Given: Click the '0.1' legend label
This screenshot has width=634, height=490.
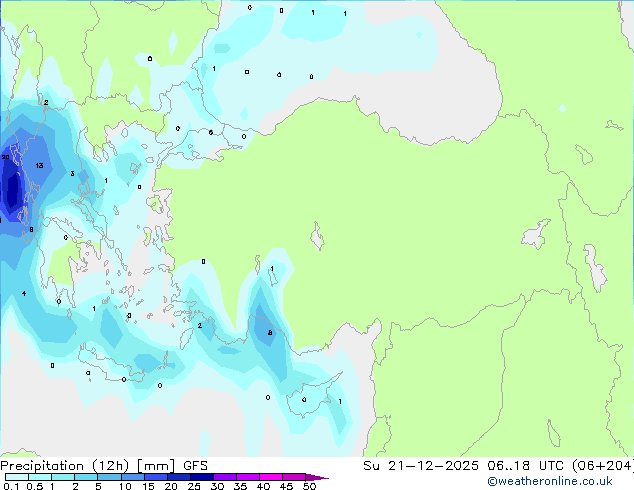Looking at the screenshot, I should [x=11, y=486].
